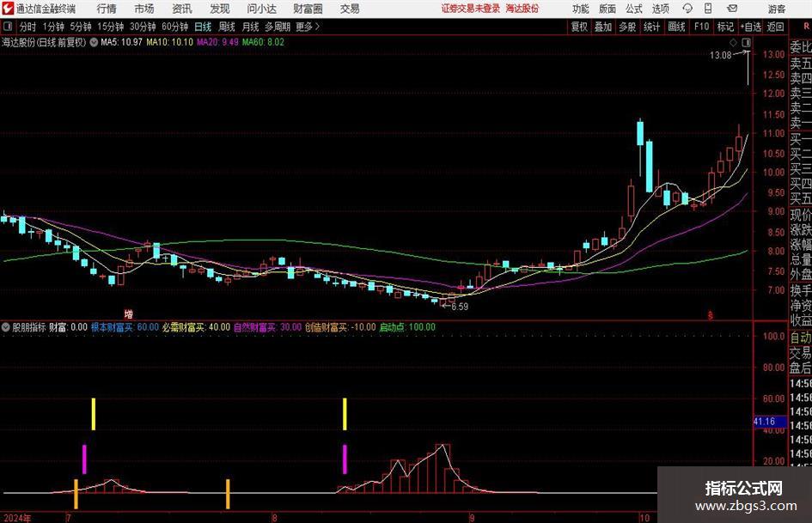Click the 通达信 red logo icon
The height and width of the screenshot is (523, 812).
8,9
